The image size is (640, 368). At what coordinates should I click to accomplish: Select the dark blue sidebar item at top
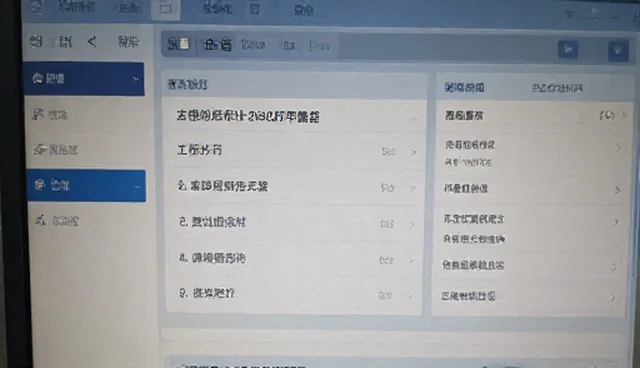coord(84,79)
